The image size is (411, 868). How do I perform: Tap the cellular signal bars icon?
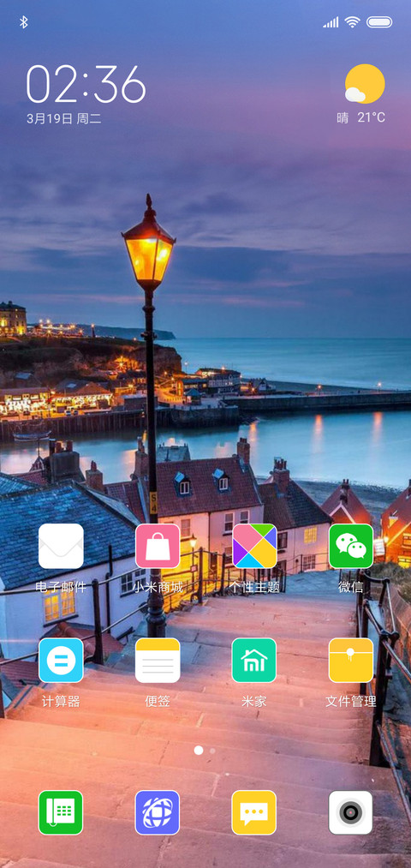pos(331,22)
